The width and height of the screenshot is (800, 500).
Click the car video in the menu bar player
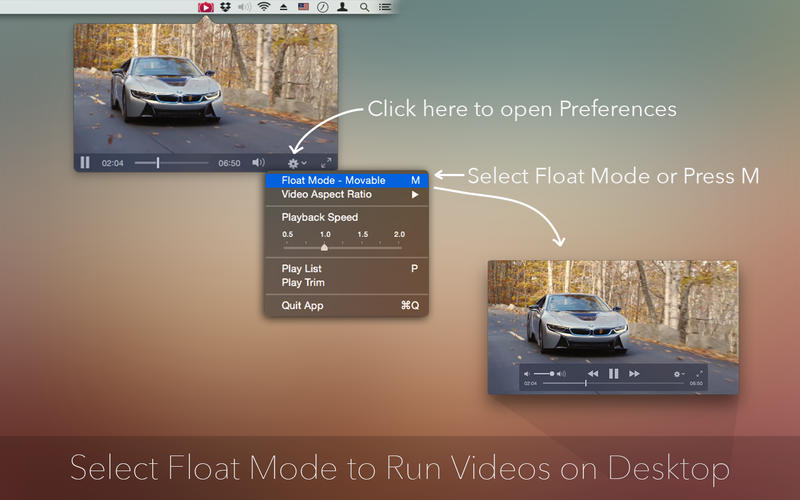pyautogui.click(x=205, y=89)
